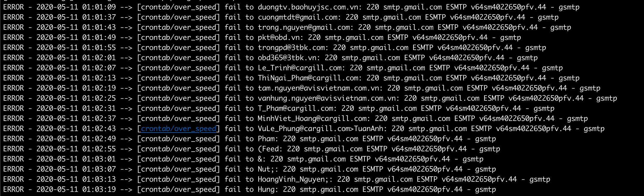Click the 01:02:49 timestamp
The image size is (644, 196).
pyautogui.click(x=99, y=139)
